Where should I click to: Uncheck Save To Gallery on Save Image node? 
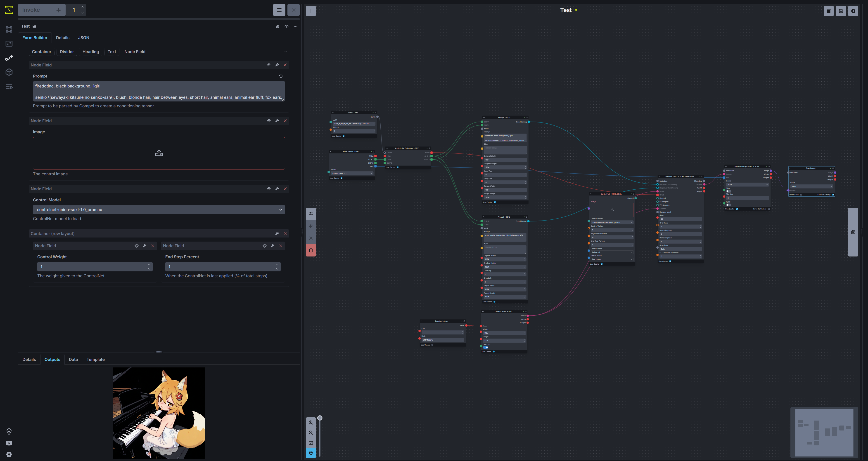coord(833,195)
